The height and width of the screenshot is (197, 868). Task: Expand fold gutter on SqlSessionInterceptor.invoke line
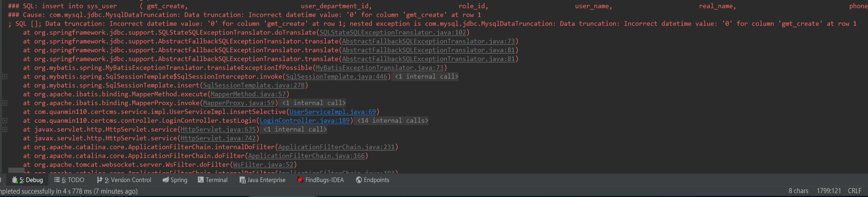pos(5,76)
